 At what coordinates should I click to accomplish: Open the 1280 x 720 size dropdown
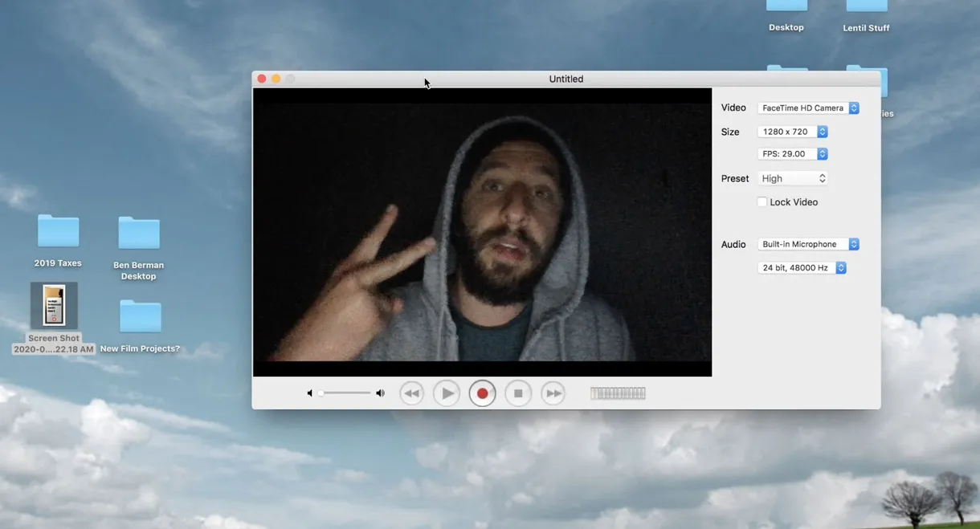tap(792, 132)
